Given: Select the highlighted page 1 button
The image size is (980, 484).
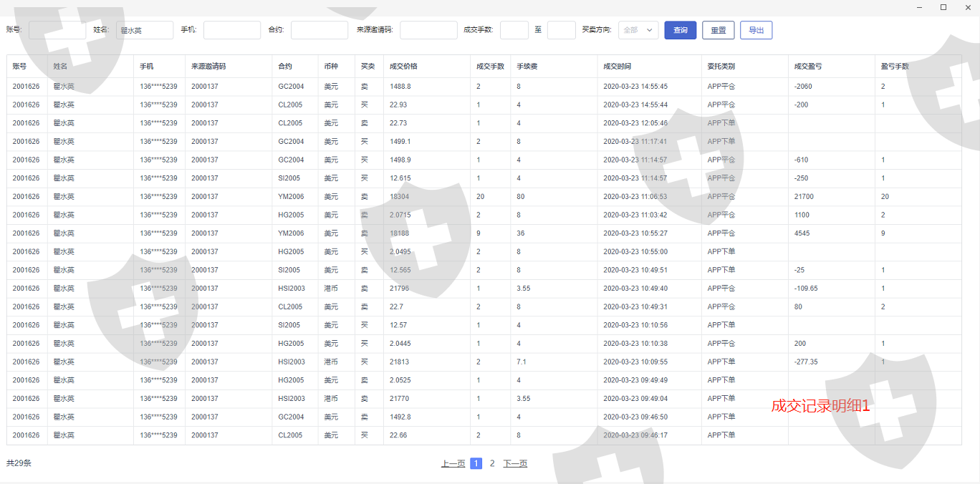Looking at the screenshot, I should tap(476, 463).
